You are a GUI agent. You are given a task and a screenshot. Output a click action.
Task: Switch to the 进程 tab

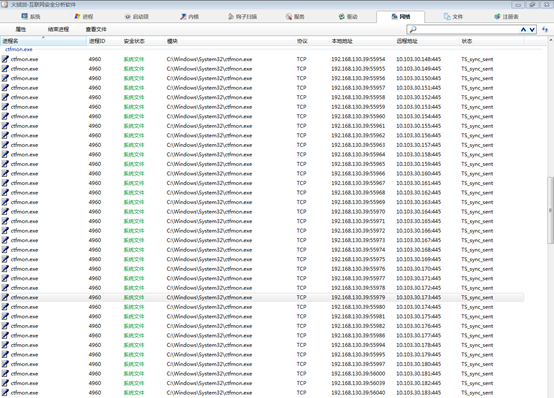click(x=84, y=17)
